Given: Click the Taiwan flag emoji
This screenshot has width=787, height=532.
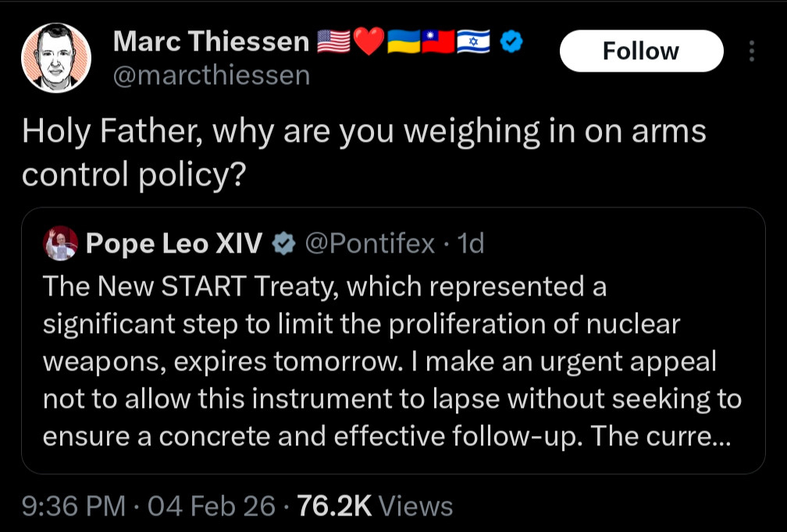Looking at the screenshot, I should [x=438, y=42].
